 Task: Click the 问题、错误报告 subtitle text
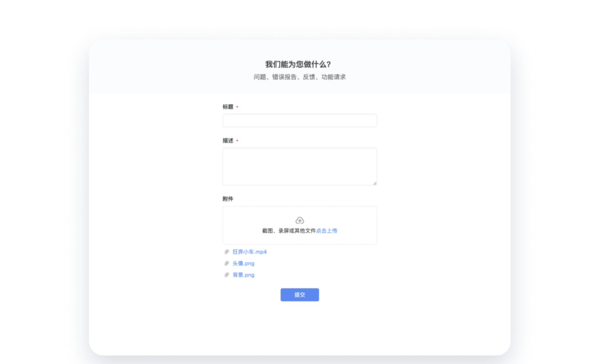299,77
